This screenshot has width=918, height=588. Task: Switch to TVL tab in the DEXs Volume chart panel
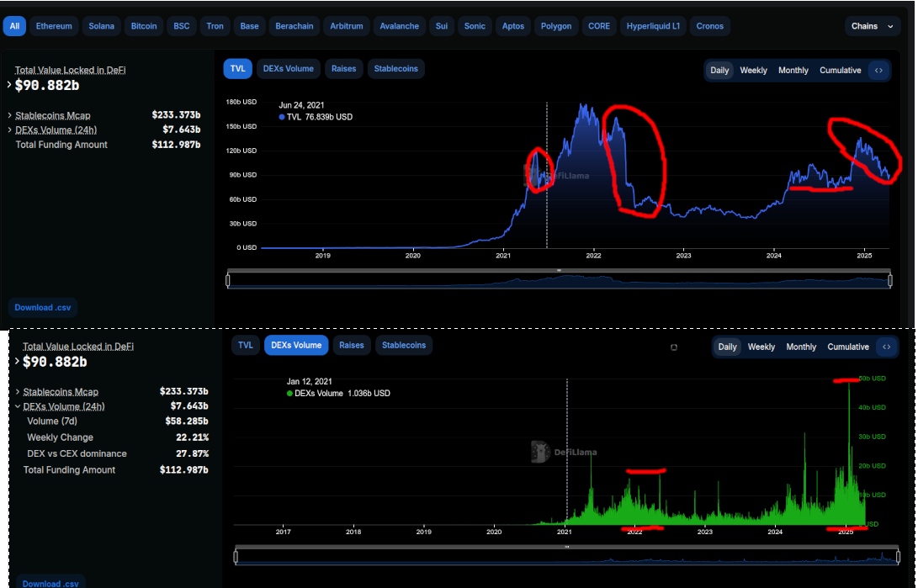pos(246,345)
